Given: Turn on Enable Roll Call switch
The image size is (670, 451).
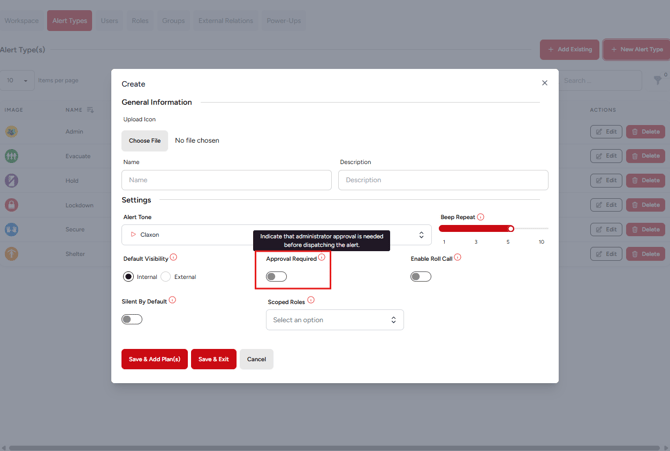Looking at the screenshot, I should (421, 277).
